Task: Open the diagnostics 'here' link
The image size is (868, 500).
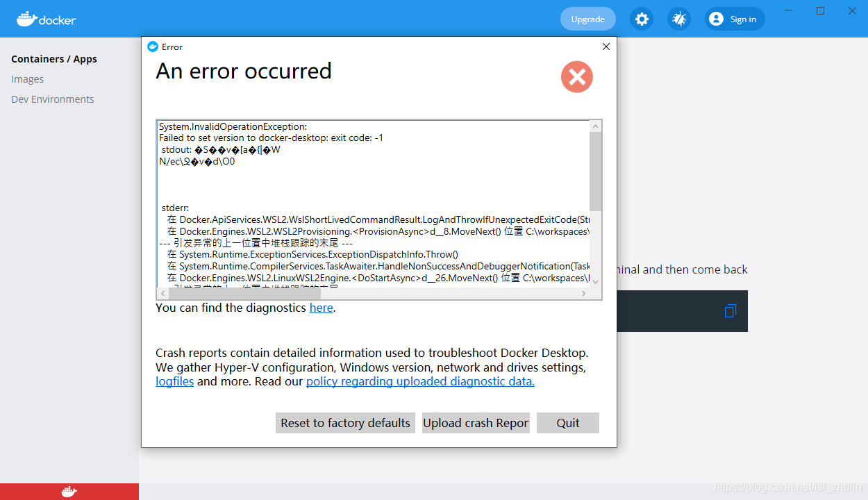Action: click(321, 308)
